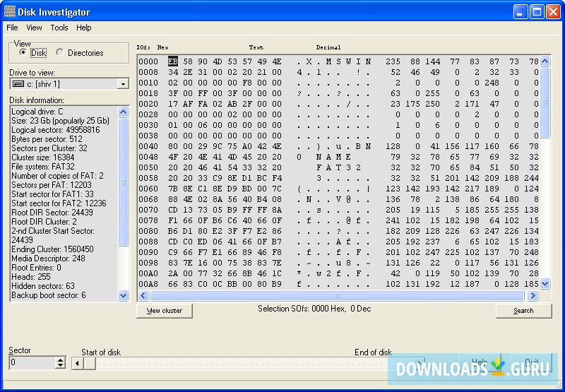This screenshot has height=392, width=565.
Task: Click the hex view vertical scrollbar thumb
Action: [x=545, y=102]
